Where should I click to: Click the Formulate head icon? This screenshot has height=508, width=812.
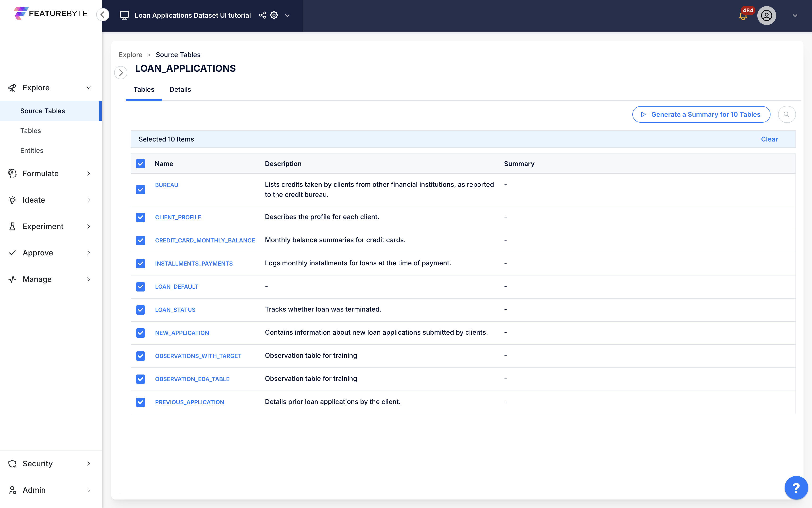click(12, 173)
